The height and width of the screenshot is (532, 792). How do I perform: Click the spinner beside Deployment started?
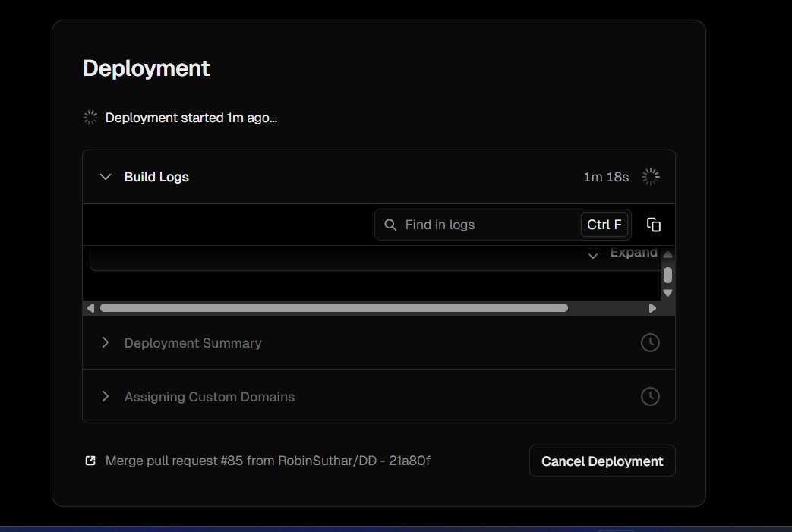pos(90,118)
